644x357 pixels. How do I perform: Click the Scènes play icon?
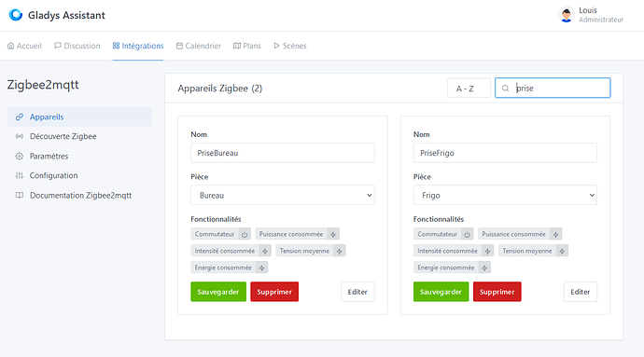277,46
